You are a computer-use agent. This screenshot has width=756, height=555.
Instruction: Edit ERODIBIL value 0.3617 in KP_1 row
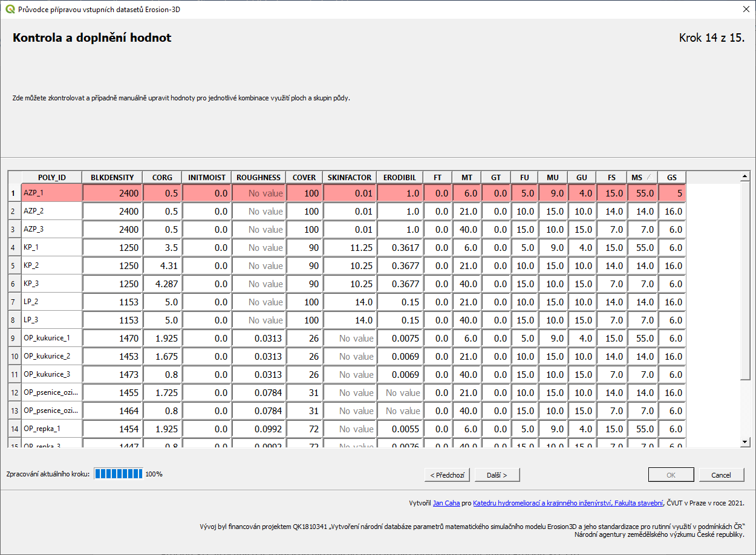400,247
